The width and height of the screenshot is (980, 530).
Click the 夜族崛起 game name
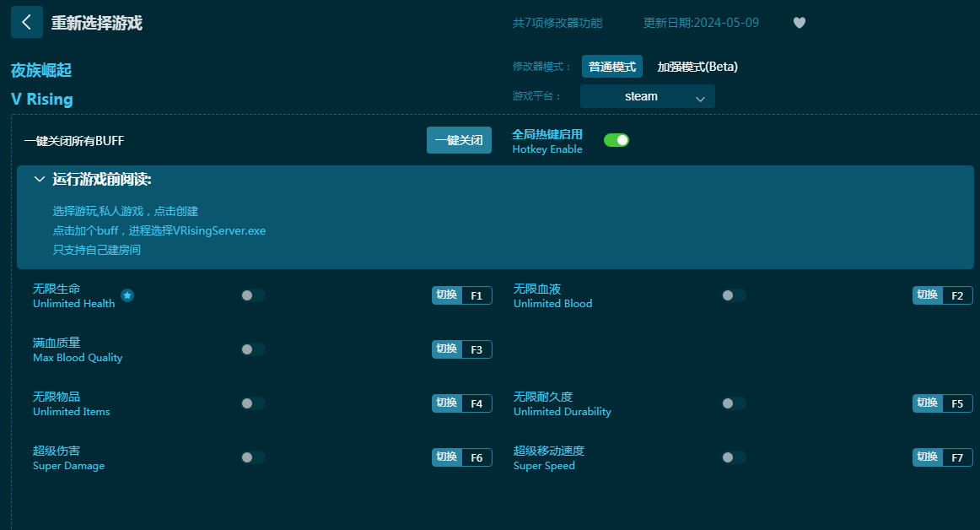pos(41,70)
